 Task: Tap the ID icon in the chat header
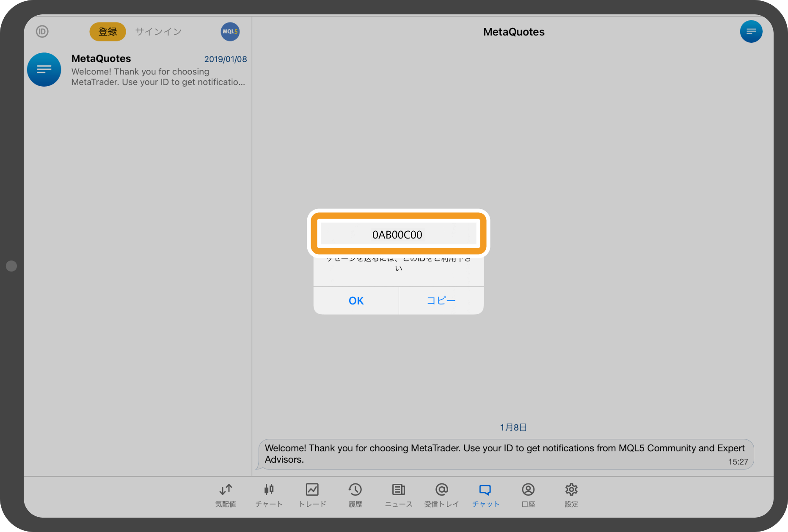click(x=42, y=31)
